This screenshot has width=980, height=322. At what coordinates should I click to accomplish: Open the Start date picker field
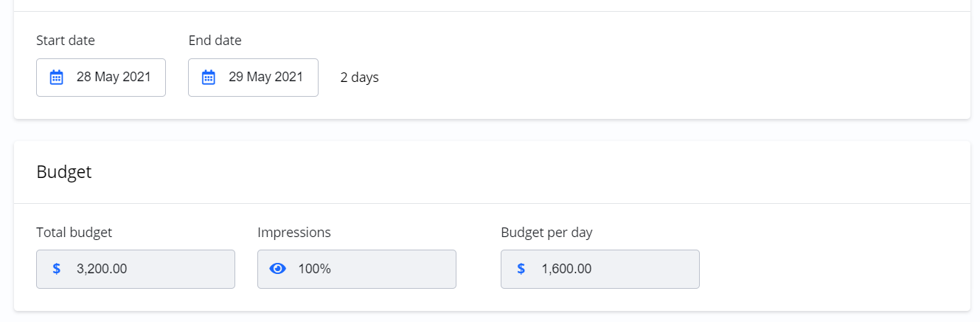(101, 78)
